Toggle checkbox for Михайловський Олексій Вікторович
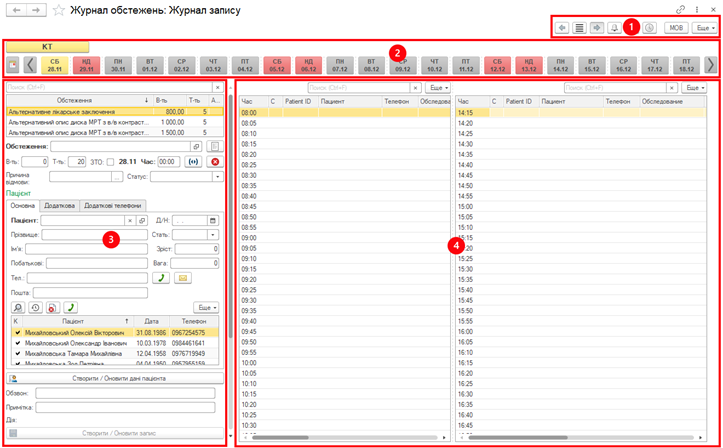The width and height of the screenshot is (723, 448). (15, 332)
